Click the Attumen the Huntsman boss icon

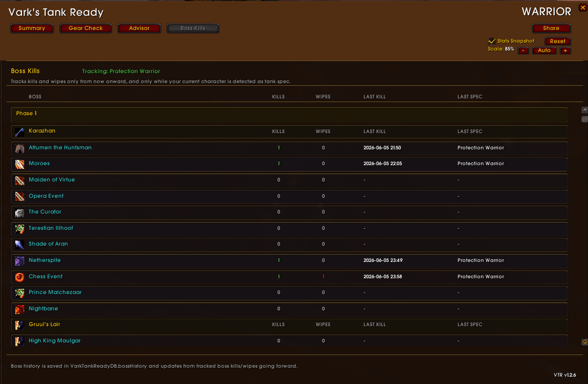[19, 148]
